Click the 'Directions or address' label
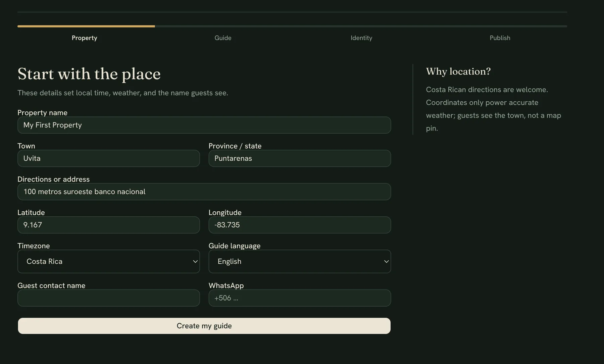Viewport: 604px width, 364px height. [53, 179]
